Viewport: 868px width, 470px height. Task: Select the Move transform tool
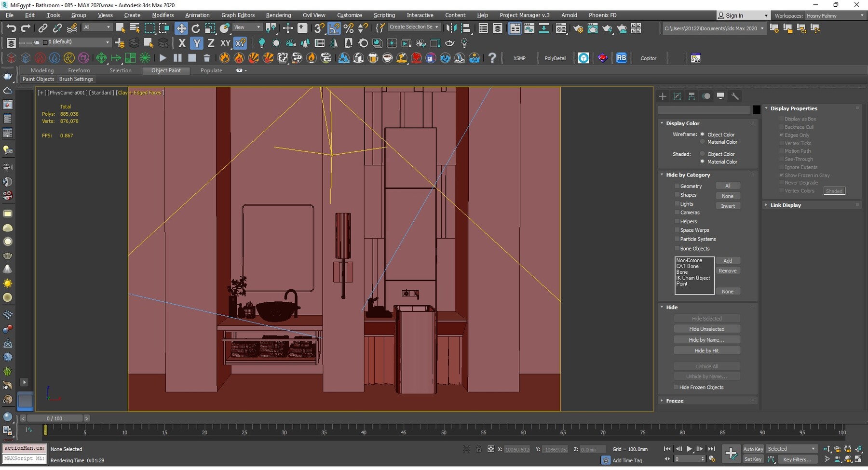tap(181, 28)
